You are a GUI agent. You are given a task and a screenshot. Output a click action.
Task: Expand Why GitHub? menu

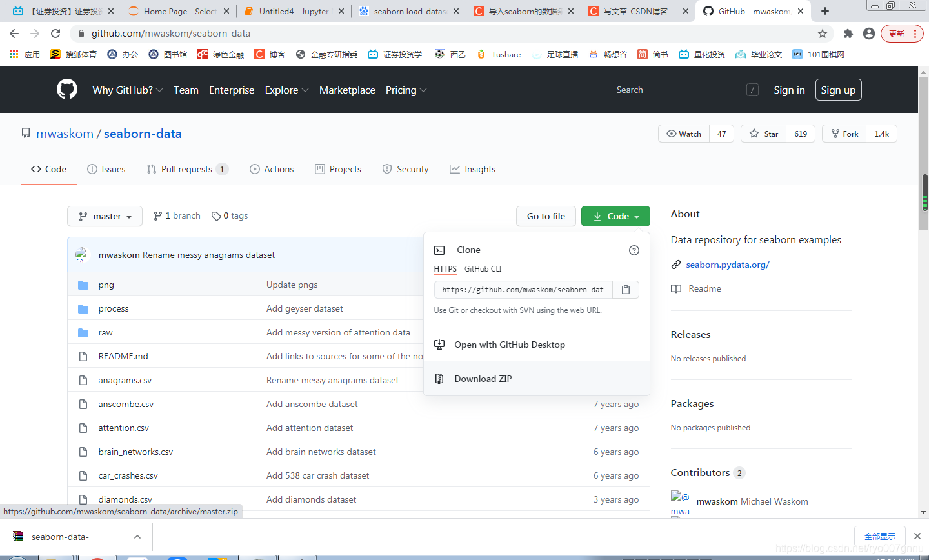[128, 90]
